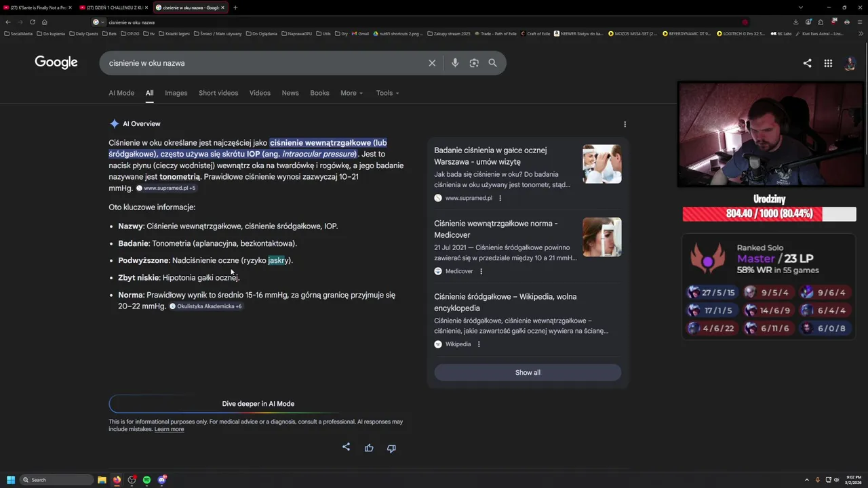This screenshot has height=488, width=868.
Task: Select the Images results tab
Action: point(176,93)
